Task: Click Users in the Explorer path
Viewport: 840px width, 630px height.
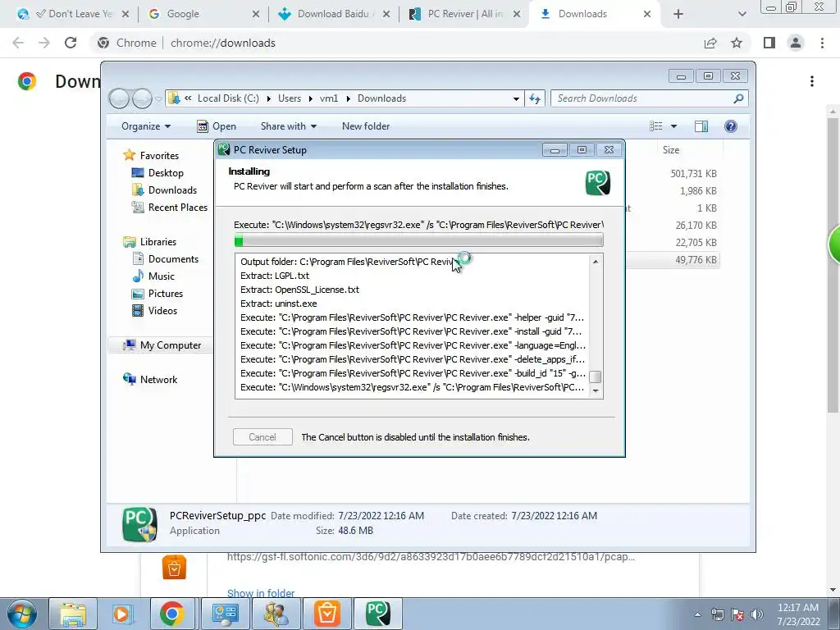Action: coord(290,98)
